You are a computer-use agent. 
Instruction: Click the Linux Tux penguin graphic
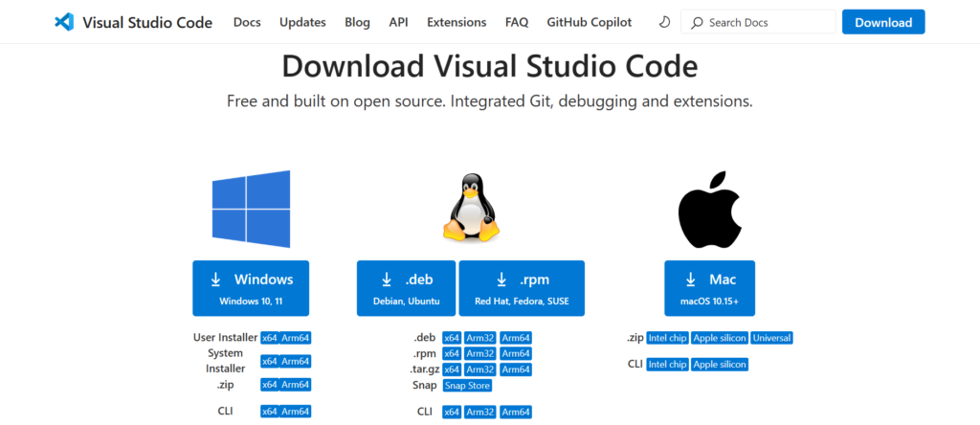(471, 207)
